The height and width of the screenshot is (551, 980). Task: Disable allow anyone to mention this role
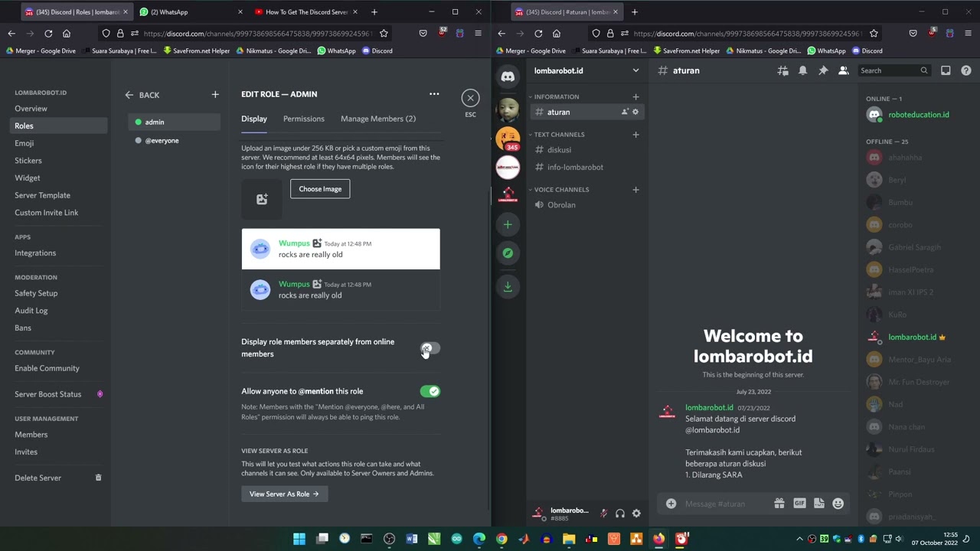[430, 391]
